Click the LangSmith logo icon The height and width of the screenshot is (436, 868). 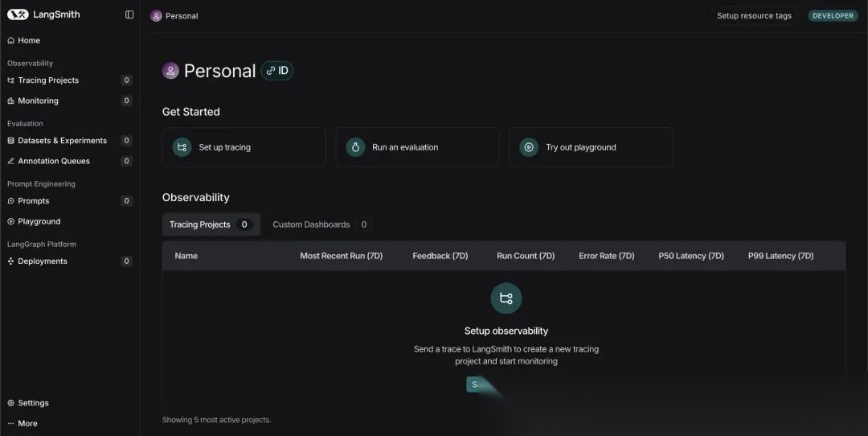tap(18, 15)
